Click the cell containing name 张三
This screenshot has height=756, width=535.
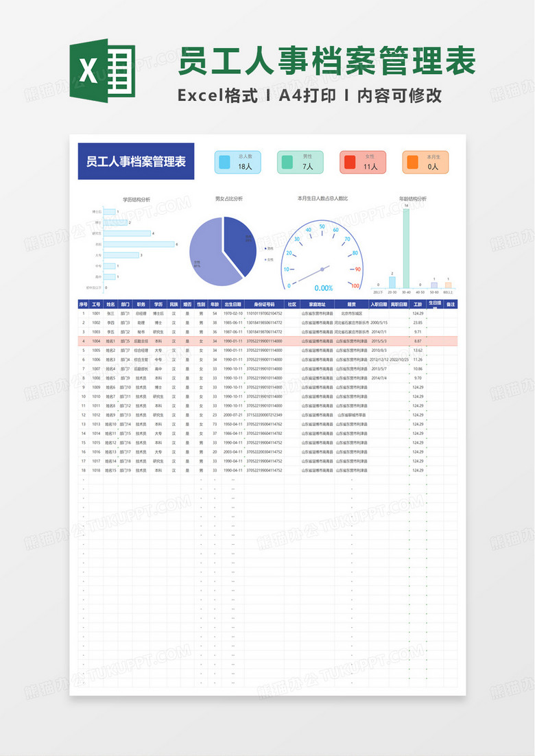[110, 313]
